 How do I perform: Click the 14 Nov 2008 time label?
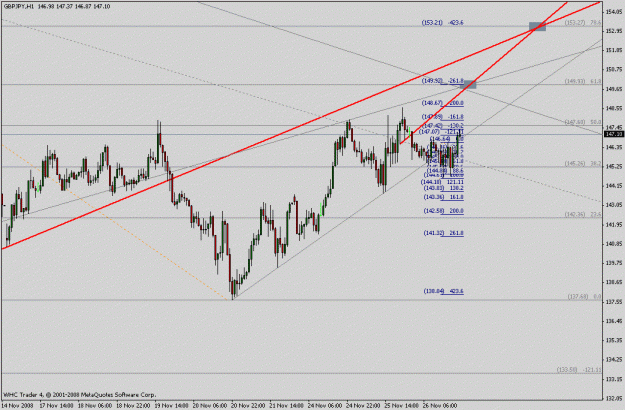(17, 405)
